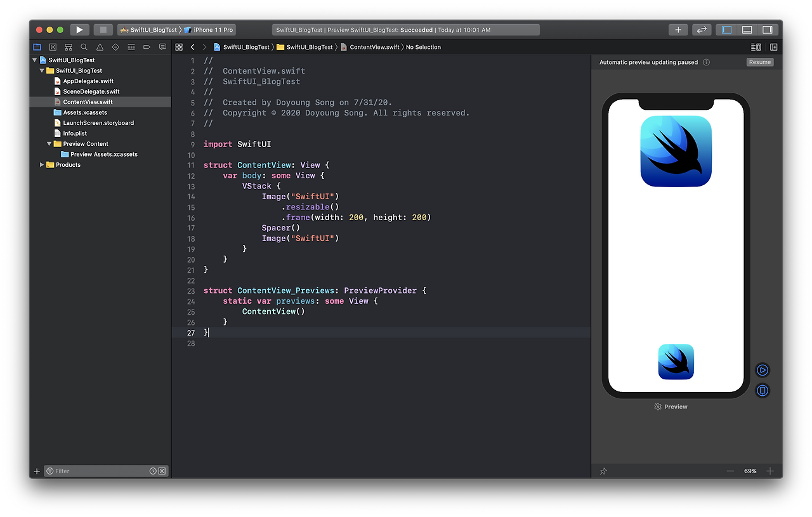Open the Test navigator diamond icon
Image resolution: width=812 pixels, height=517 pixels.
(115, 47)
